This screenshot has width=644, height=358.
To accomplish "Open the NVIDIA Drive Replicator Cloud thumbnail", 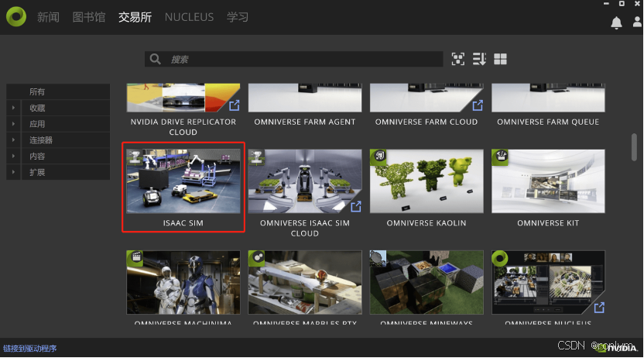I will coord(183,98).
